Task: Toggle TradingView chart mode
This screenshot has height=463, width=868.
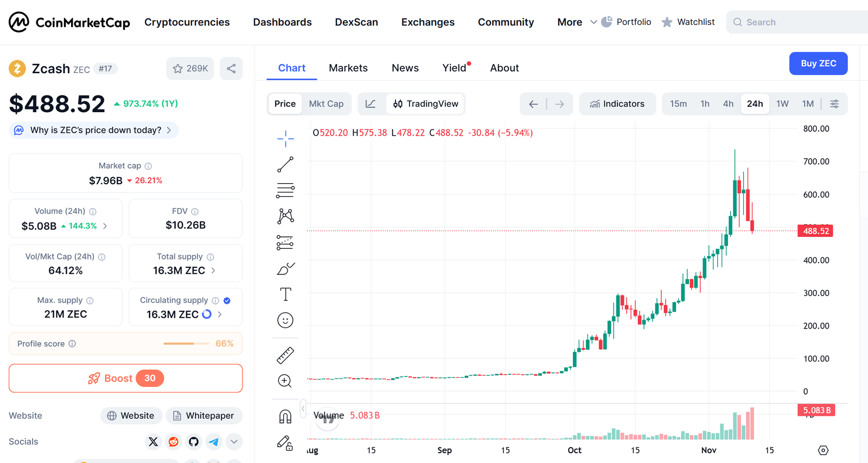Action: pos(426,104)
